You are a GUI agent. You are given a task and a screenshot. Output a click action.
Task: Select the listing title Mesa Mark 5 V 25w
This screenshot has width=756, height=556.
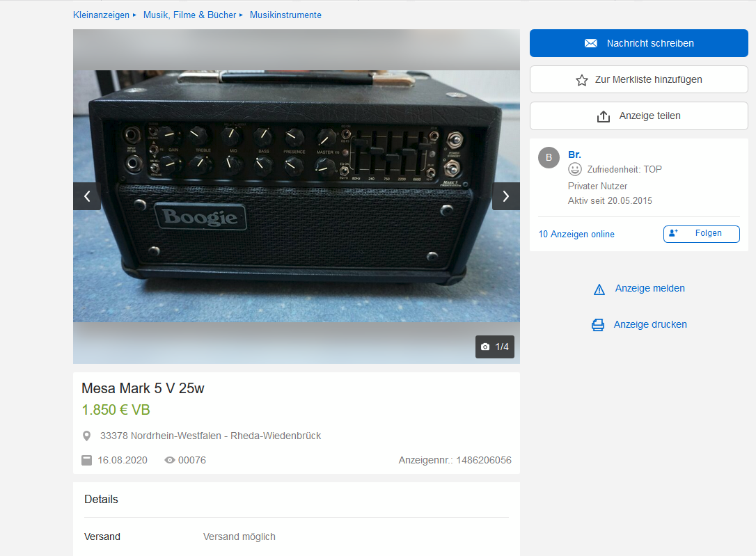pyautogui.click(x=143, y=388)
